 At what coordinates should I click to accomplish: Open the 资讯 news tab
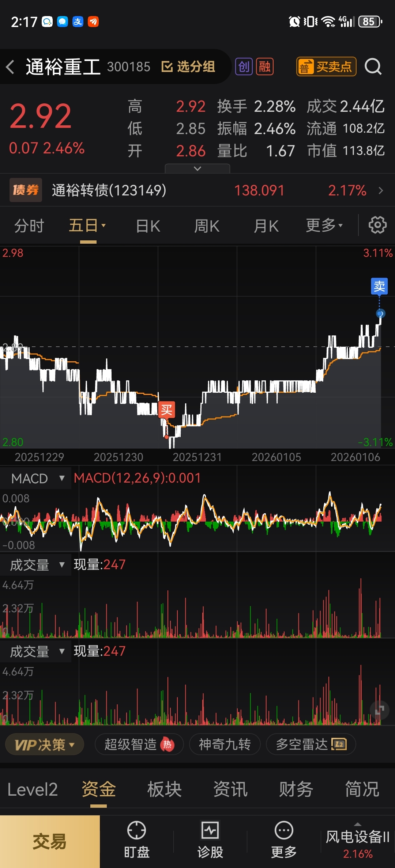(230, 789)
